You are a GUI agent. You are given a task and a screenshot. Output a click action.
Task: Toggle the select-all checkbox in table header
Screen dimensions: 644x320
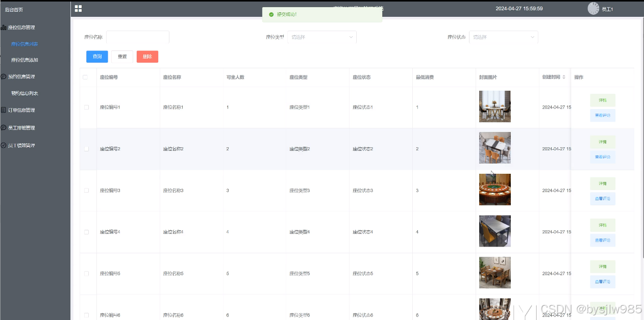click(x=85, y=77)
